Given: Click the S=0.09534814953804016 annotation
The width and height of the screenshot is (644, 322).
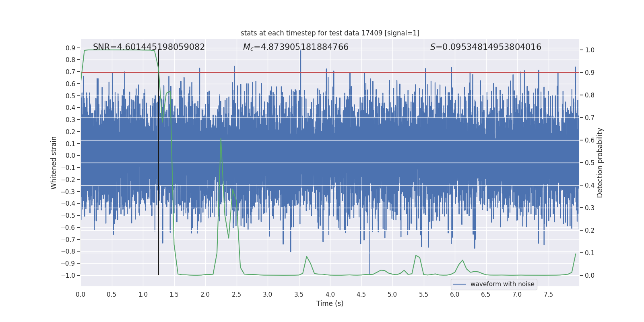Looking at the screenshot, I should pyautogui.click(x=486, y=47).
